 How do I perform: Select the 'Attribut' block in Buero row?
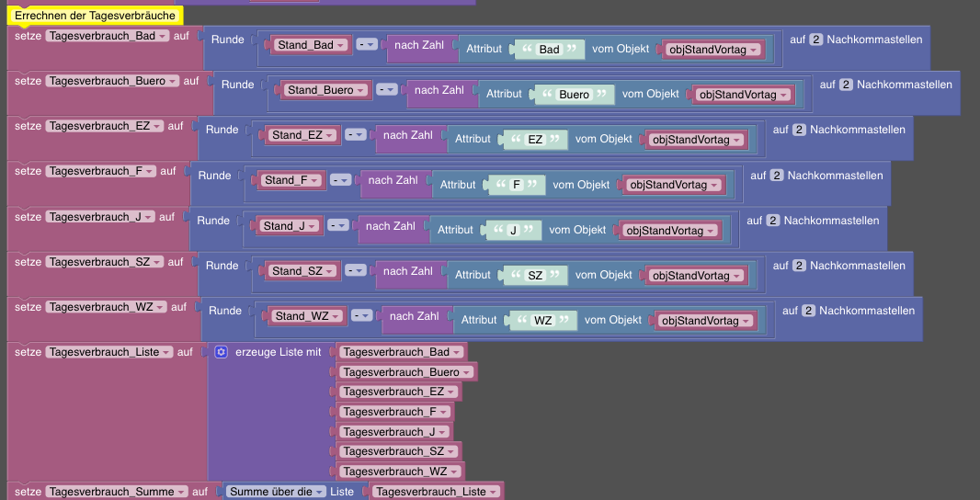coord(504,95)
